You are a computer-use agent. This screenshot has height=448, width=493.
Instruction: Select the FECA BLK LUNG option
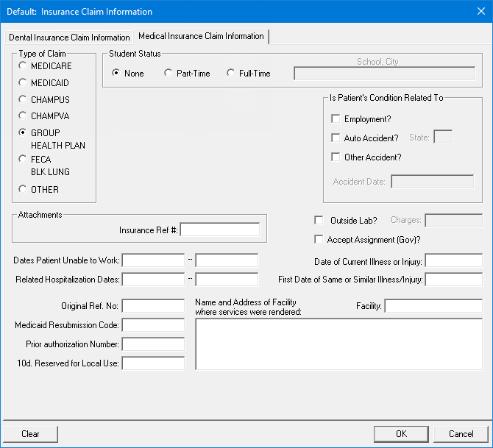23,159
